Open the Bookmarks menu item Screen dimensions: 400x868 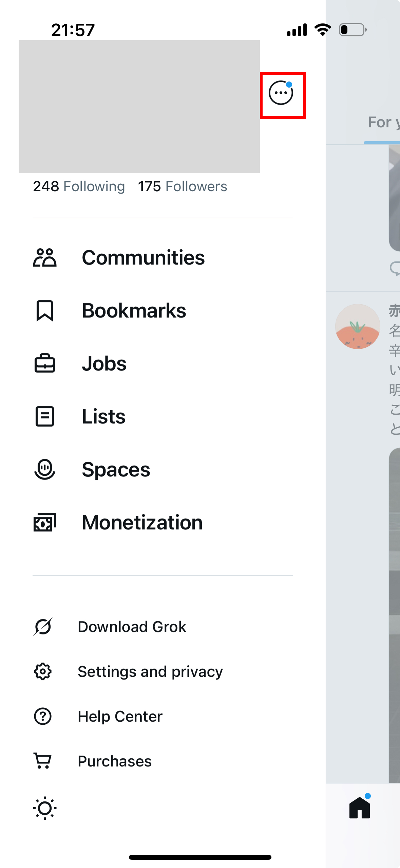tap(134, 311)
